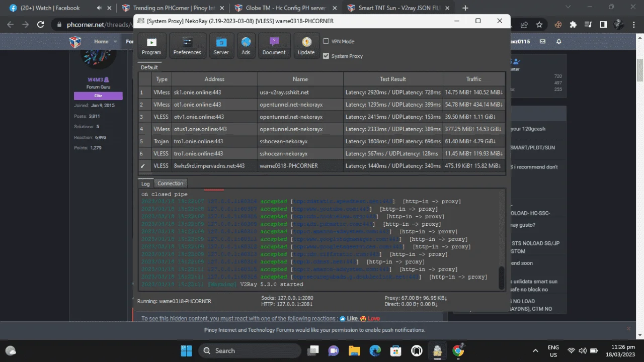Open W4M3 user profile link
The width and height of the screenshot is (644, 362).
(98, 80)
